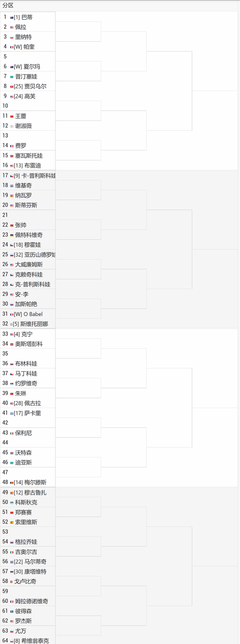This screenshot has width=240, height=644.
Task: Click the flag beside 郑赛赛
Action: click(x=12, y=512)
